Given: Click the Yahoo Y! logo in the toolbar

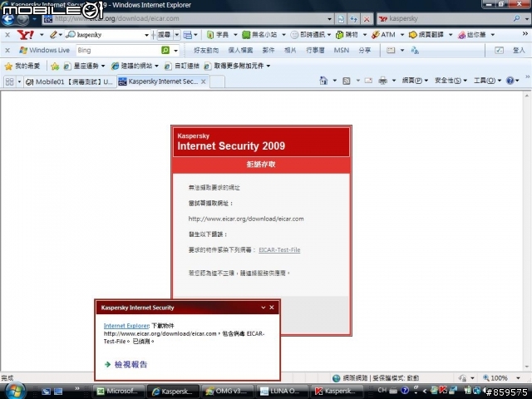Looking at the screenshot, I should pyautogui.click(x=26, y=35).
